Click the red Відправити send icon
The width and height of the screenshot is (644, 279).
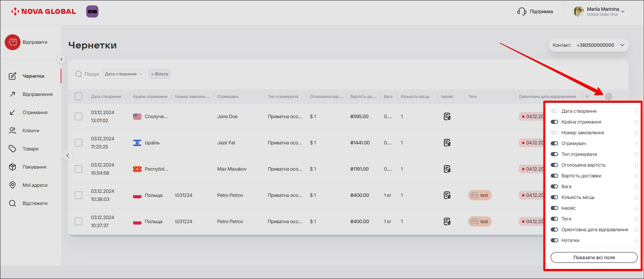13,42
